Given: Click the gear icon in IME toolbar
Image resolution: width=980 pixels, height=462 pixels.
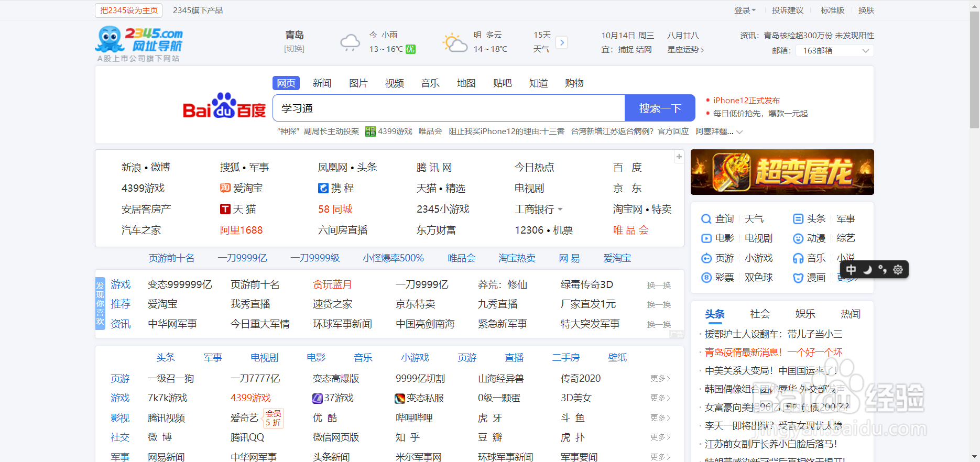Looking at the screenshot, I should click(x=898, y=270).
